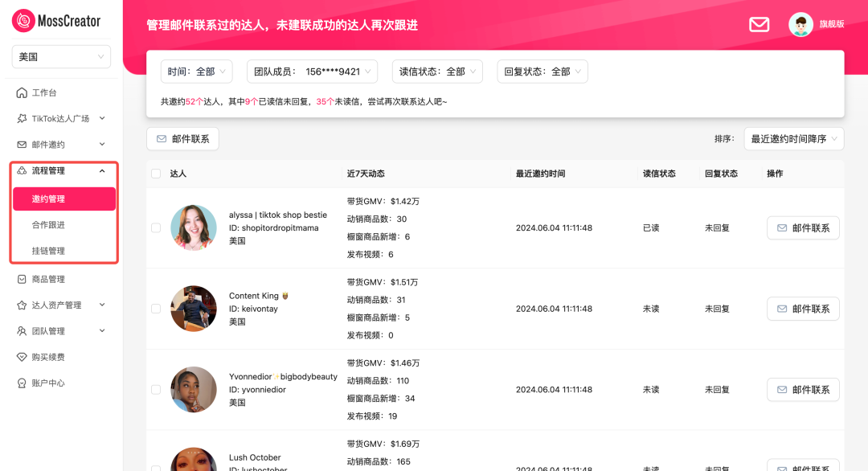
Task: Click the user avatar in the header
Action: tap(800, 24)
